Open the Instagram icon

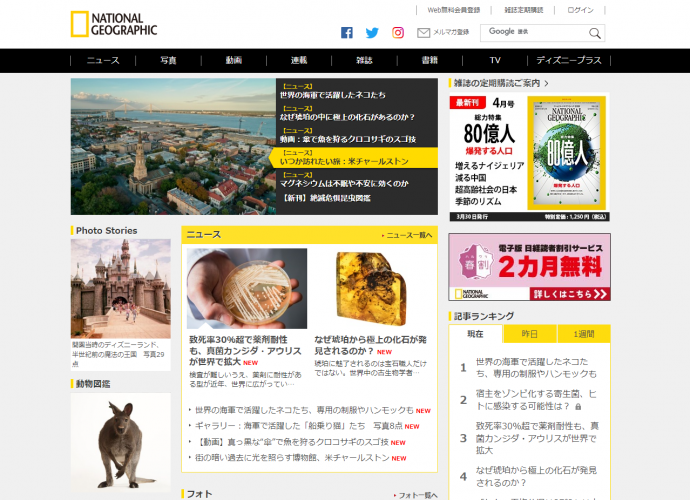398,33
